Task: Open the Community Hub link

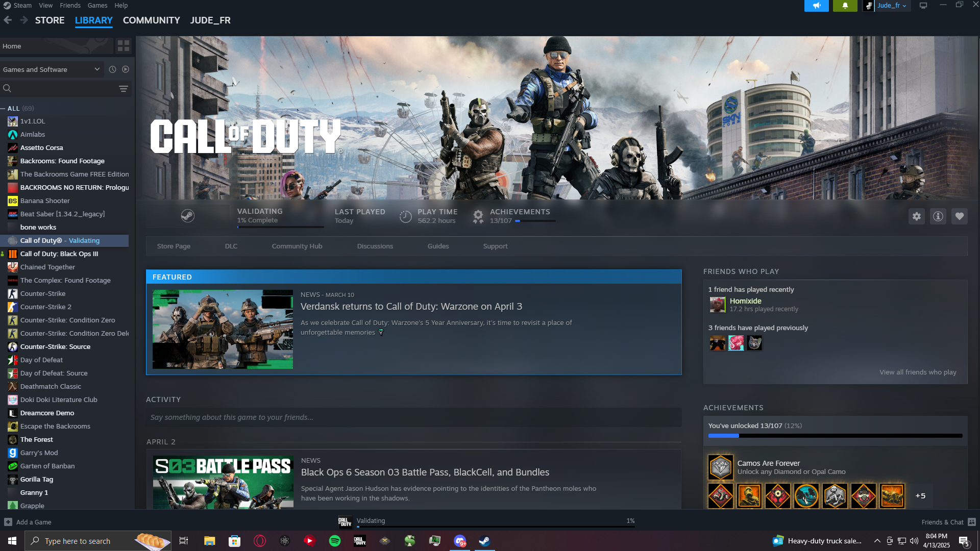Action: point(297,246)
